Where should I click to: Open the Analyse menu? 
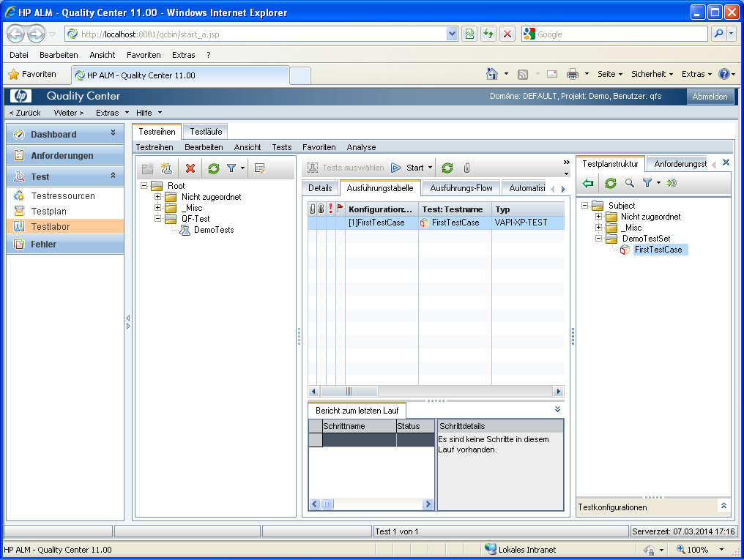(361, 147)
